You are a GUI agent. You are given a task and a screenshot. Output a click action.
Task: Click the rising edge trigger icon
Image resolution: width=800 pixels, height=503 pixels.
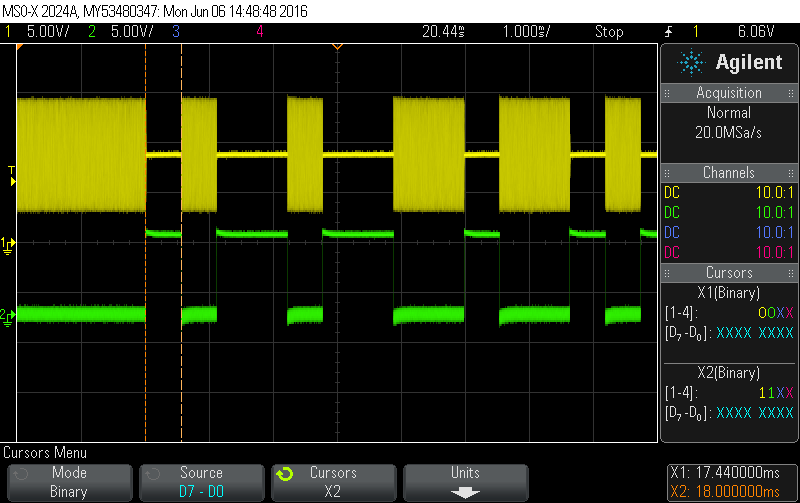click(669, 32)
